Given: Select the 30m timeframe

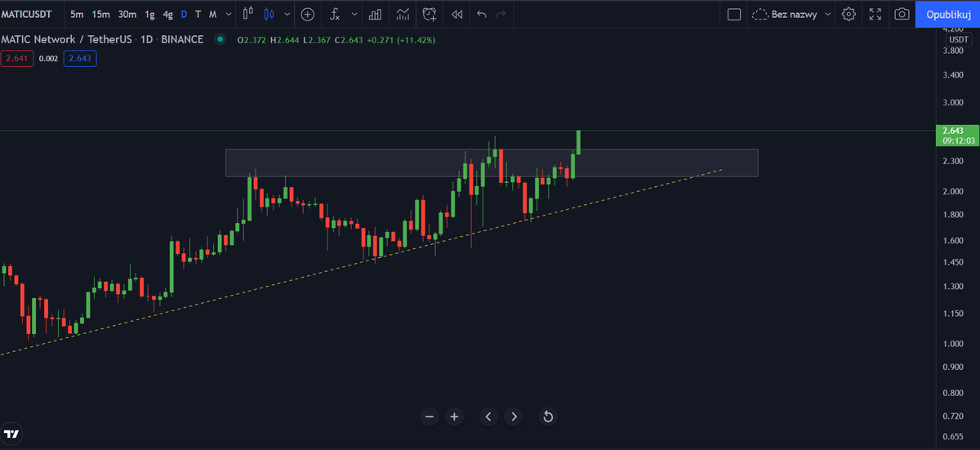Looking at the screenshot, I should [127, 14].
